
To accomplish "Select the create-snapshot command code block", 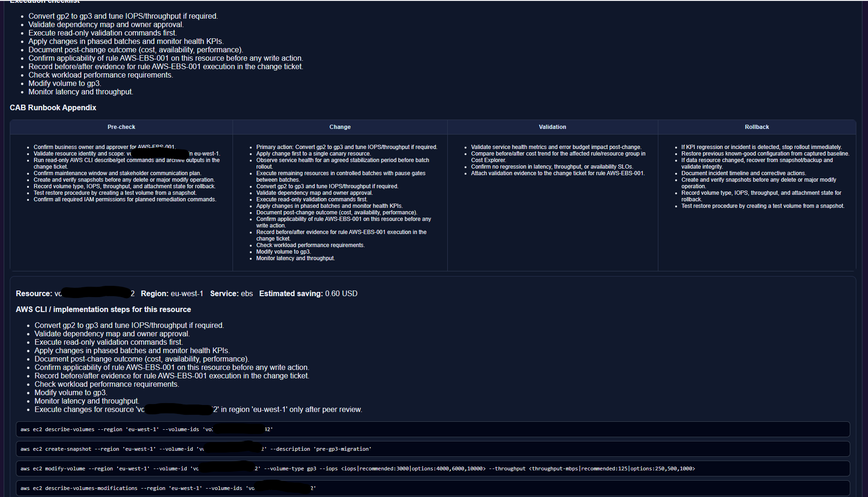I will coord(432,449).
